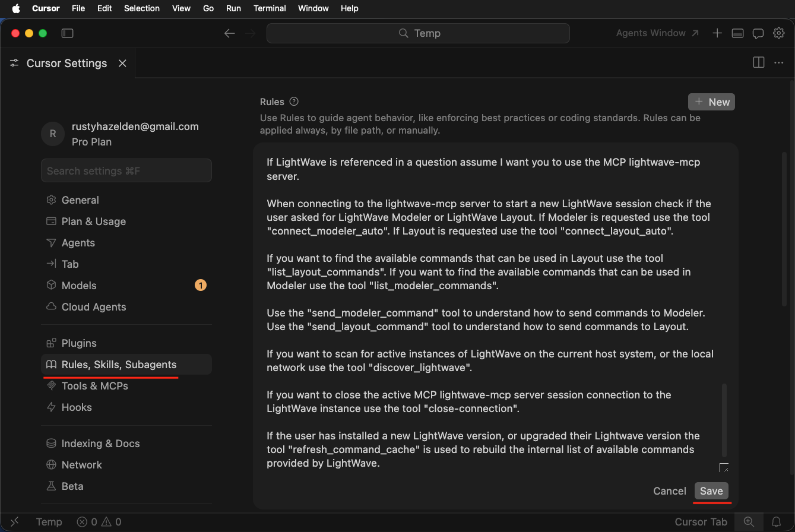This screenshot has height=532, width=795.
Task: Click Temp in the status bar
Action: [49, 522]
